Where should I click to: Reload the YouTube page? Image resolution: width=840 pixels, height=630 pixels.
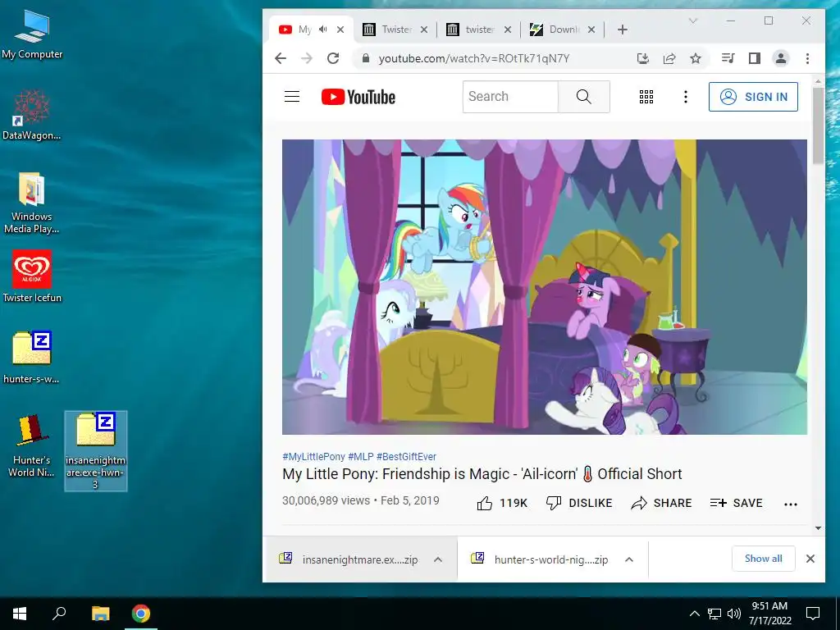pyautogui.click(x=333, y=58)
